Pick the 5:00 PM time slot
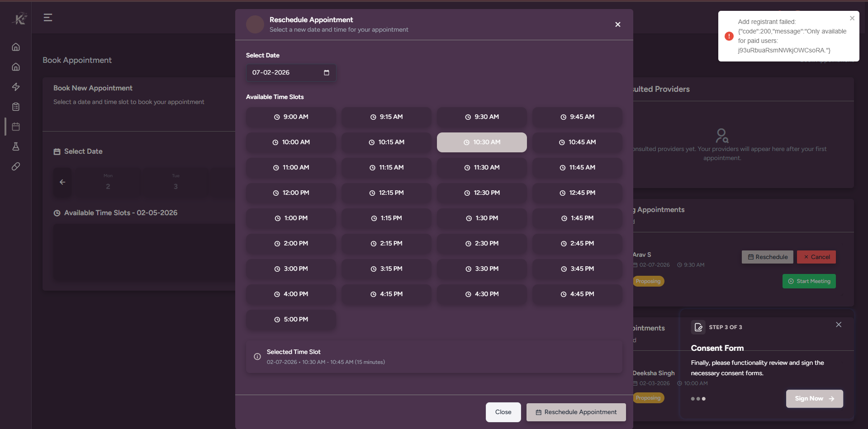 [291, 320]
